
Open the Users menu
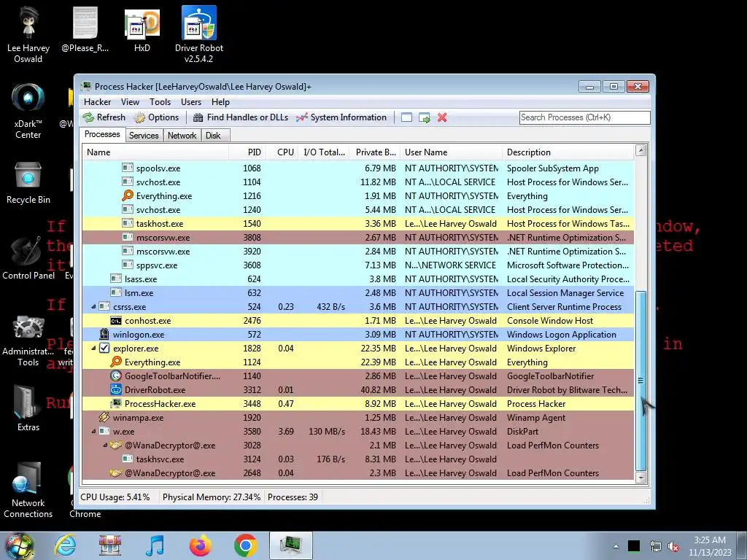tap(191, 102)
